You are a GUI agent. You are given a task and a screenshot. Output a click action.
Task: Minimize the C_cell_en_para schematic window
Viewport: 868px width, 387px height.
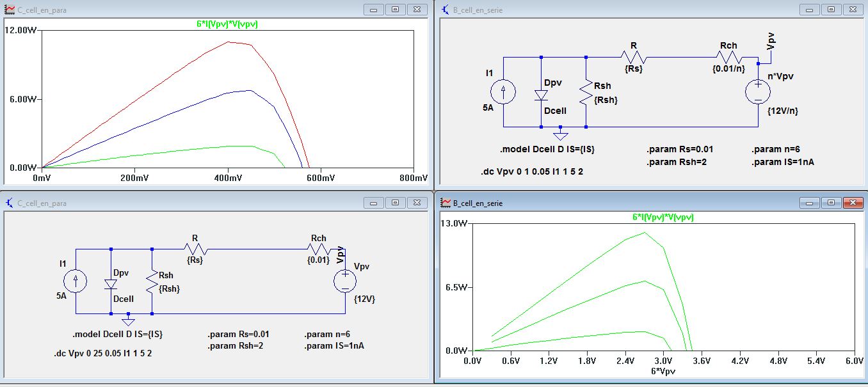tap(373, 203)
